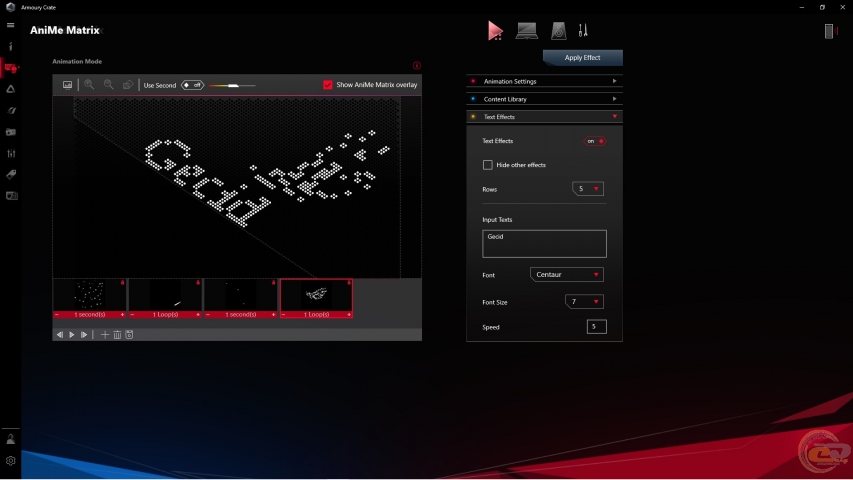The height and width of the screenshot is (480, 853).
Task: Click the red info icon above canvas
Action: tap(417, 65)
